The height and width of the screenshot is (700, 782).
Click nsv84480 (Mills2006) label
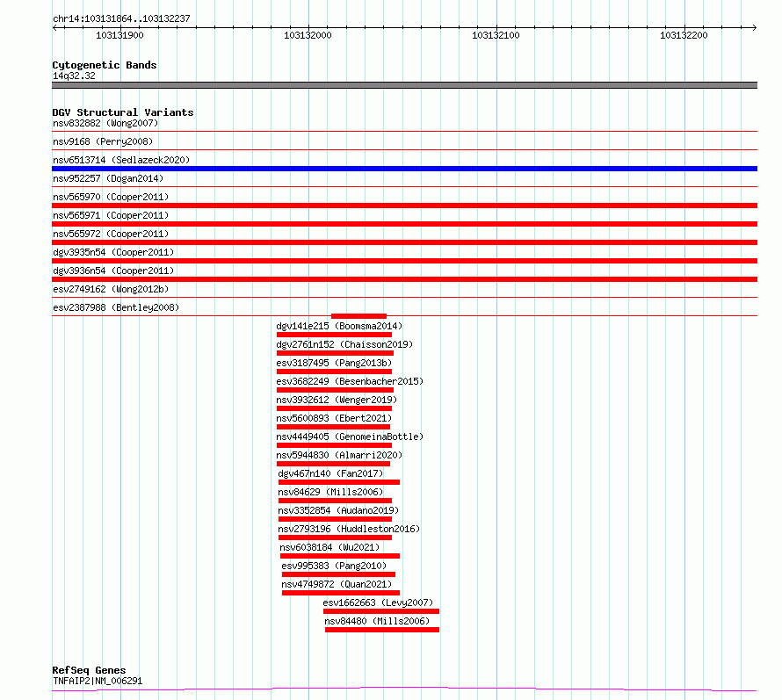click(x=377, y=621)
